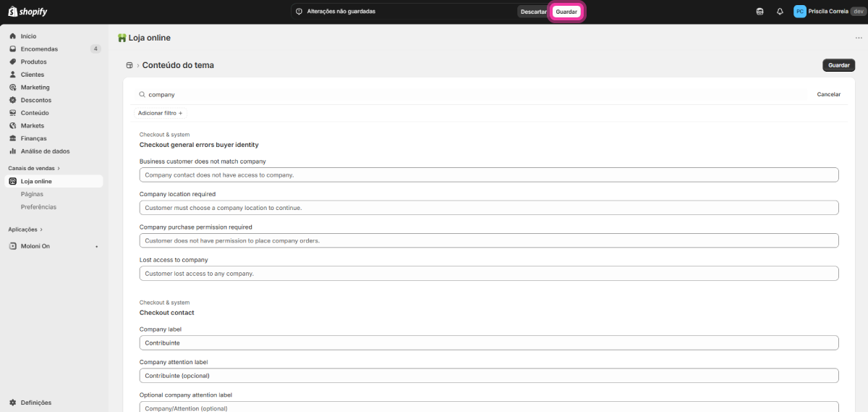
Task: Open Produtos menu item
Action: [34, 62]
